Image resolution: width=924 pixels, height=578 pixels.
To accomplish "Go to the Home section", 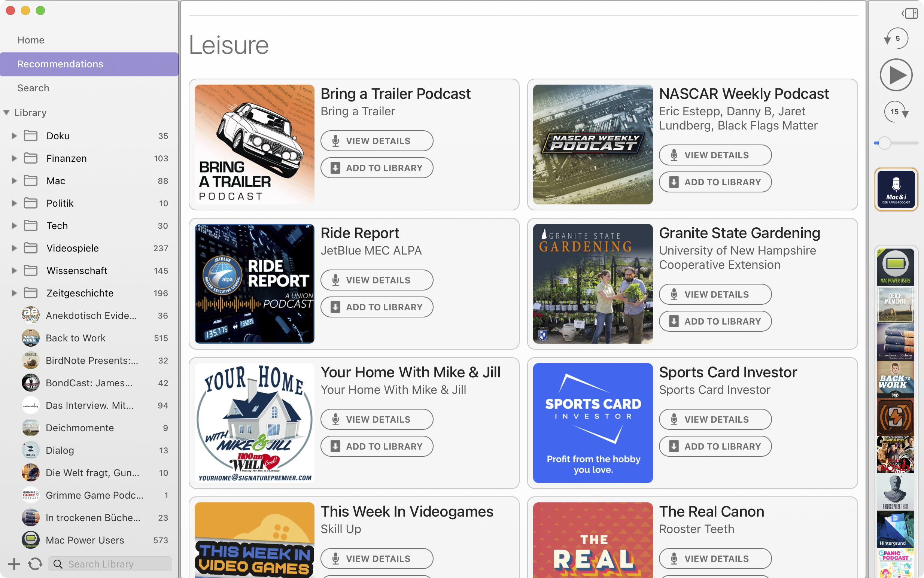I will (x=31, y=40).
